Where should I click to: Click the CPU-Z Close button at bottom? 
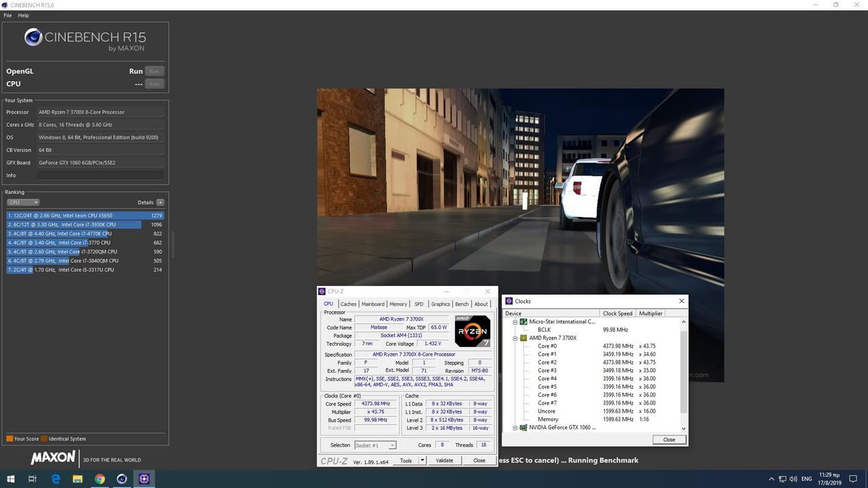tap(479, 460)
